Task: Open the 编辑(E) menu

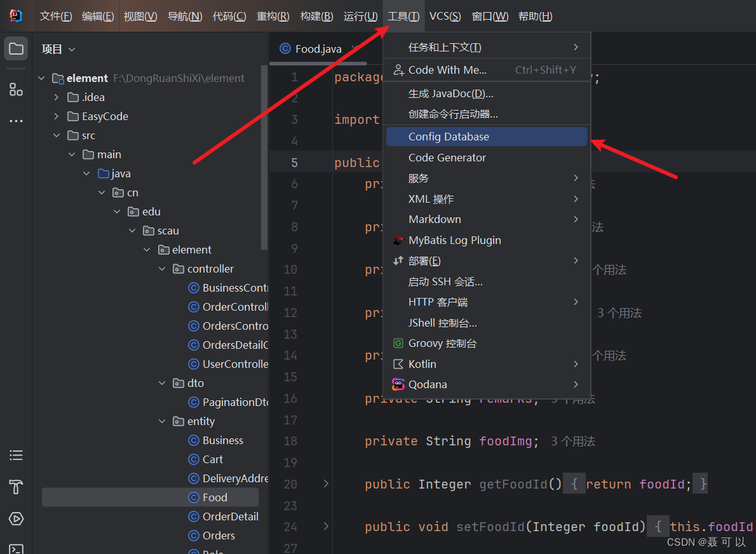Action: tap(98, 17)
